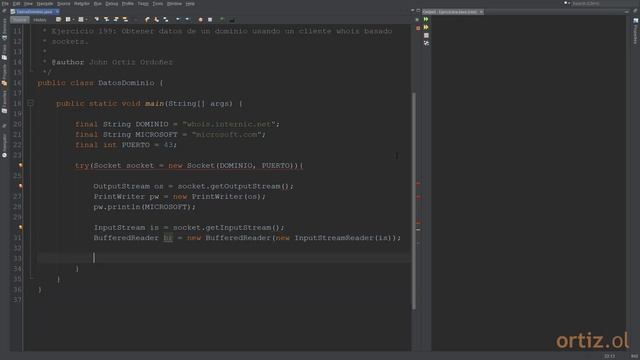The image size is (640, 360).
Task: Click the 33:13 cursor position indicator
Action: [609, 356]
